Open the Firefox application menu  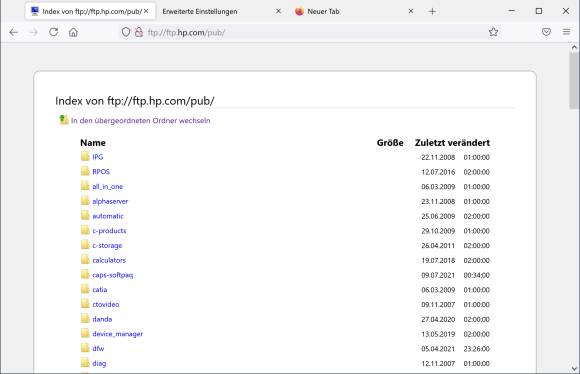(566, 32)
